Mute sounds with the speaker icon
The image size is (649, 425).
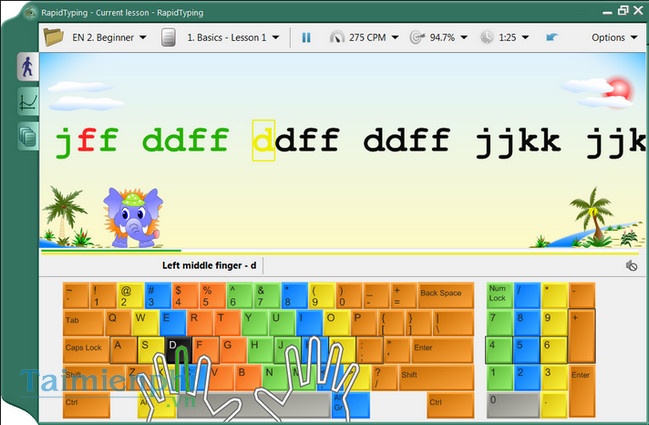[x=631, y=265]
